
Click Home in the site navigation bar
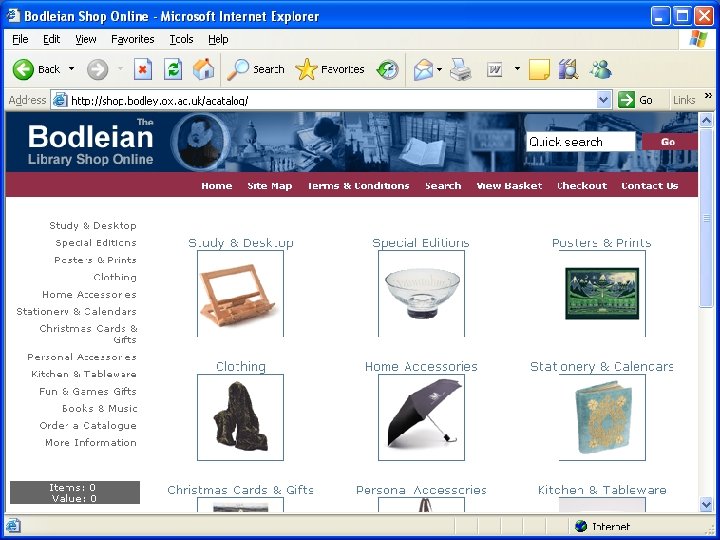coord(217,186)
